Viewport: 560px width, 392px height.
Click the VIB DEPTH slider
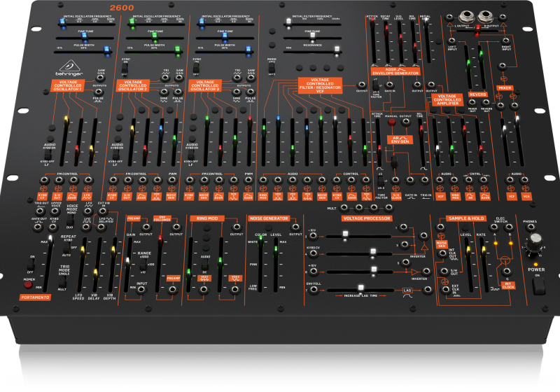[x=112, y=265]
